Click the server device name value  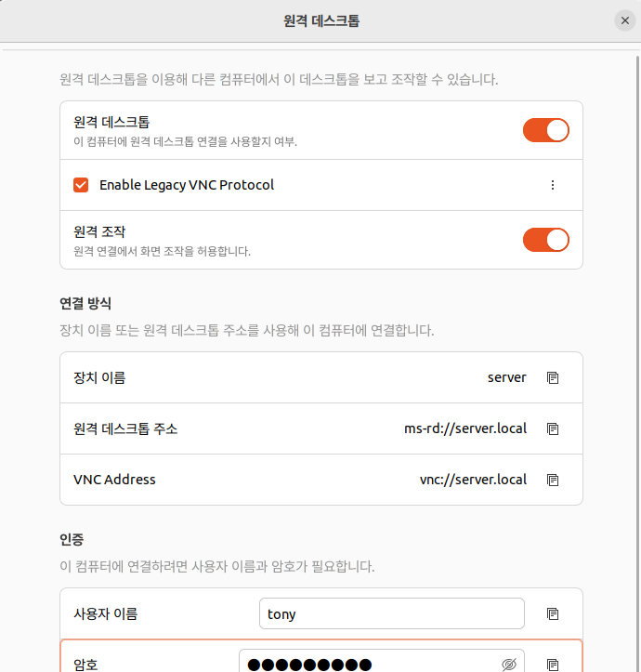click(x=506, y=377)
